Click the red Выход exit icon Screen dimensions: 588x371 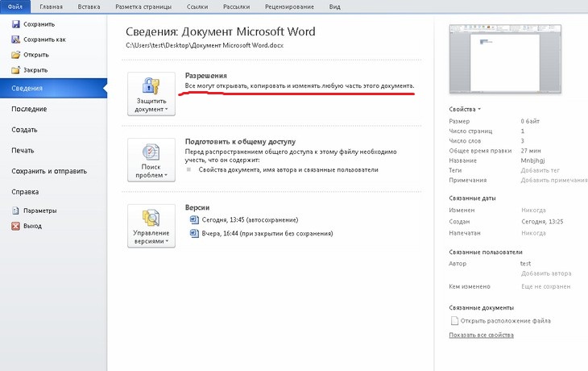15,226
